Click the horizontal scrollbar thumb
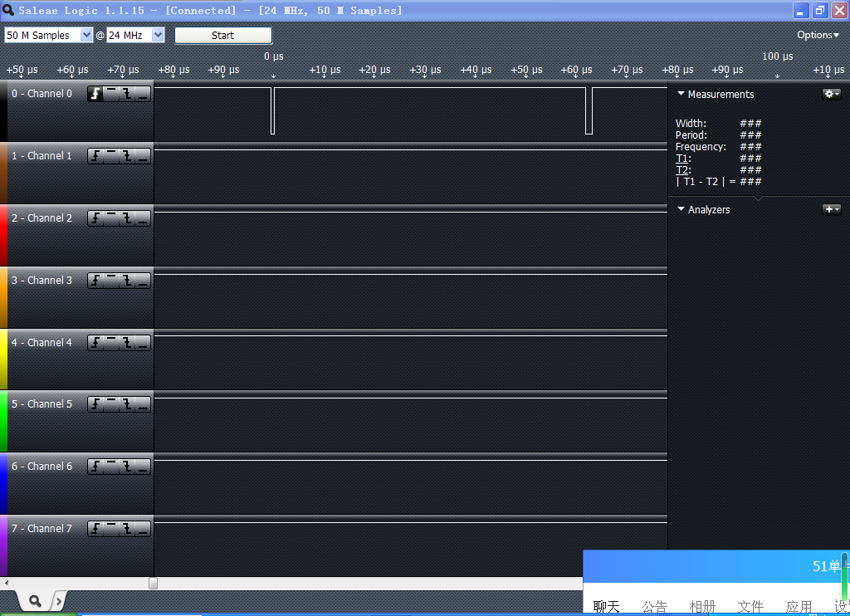The height and width of the screenshot is (616, 850). [x=154, y=584]
